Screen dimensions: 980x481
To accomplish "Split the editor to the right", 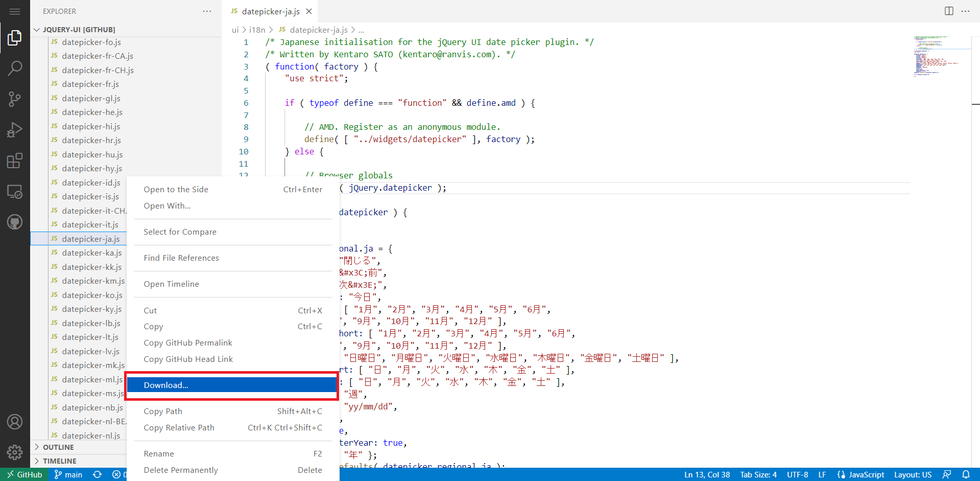I will click(949, 11).
